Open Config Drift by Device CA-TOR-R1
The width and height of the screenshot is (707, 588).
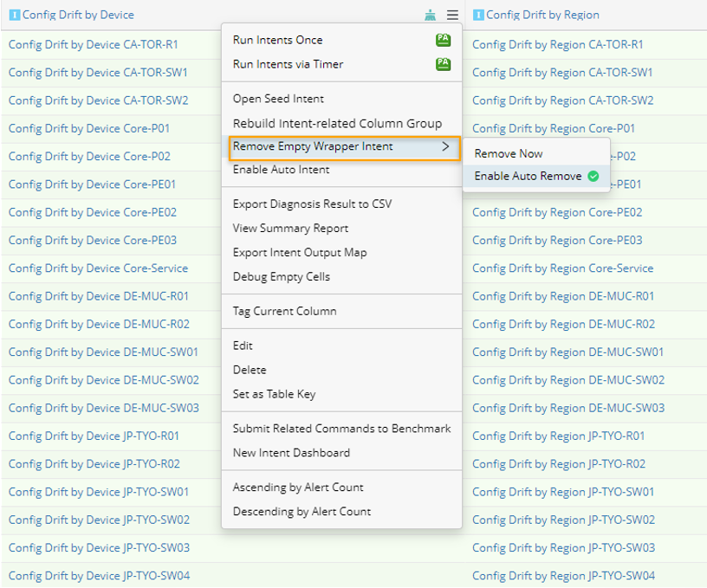[x=95, y=44]
